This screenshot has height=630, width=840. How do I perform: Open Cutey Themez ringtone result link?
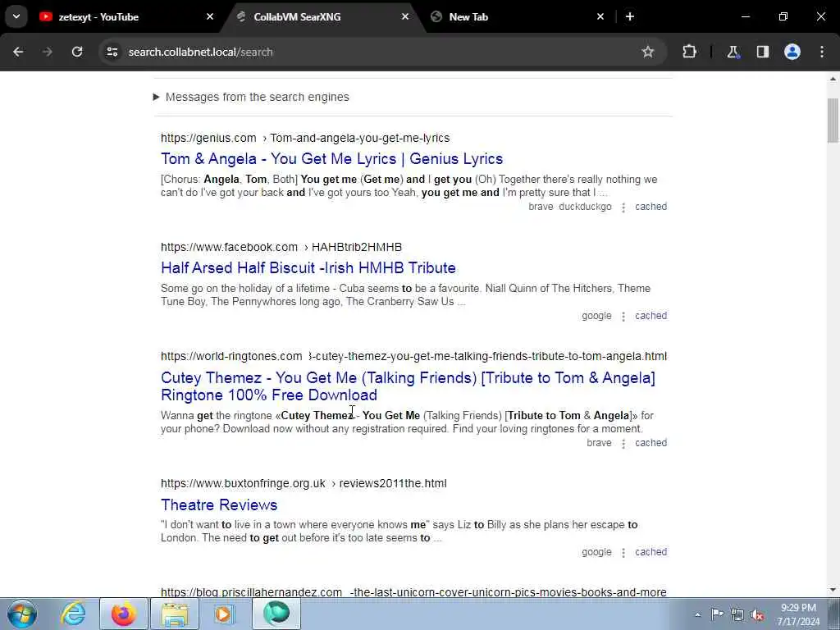[x=408, y=386]
